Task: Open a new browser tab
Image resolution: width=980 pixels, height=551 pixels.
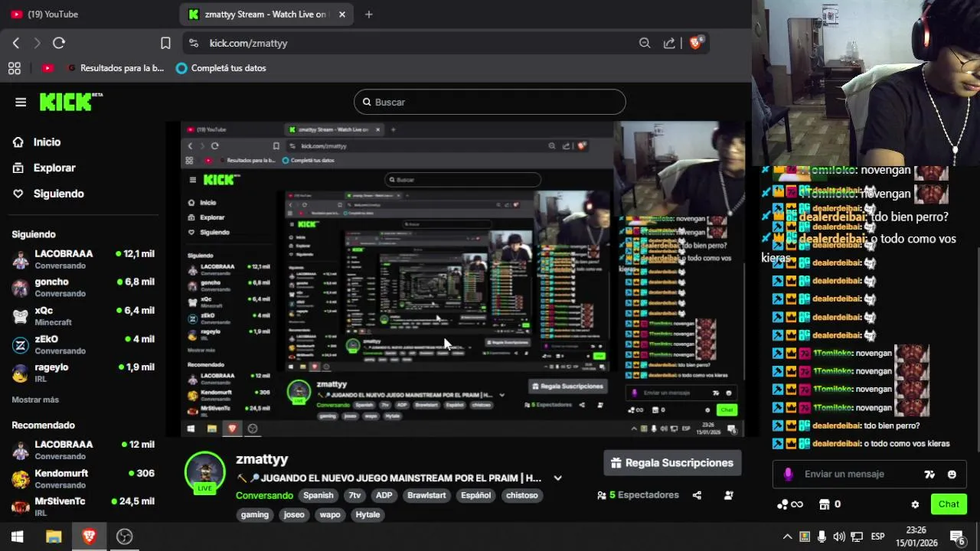Action: pyautogui.click(x=368, y=14)
